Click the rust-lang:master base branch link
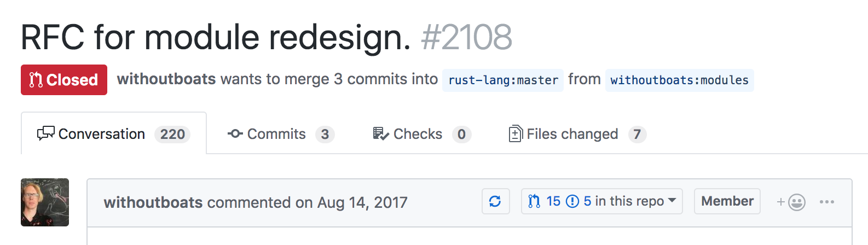 (x=503, y=80)
